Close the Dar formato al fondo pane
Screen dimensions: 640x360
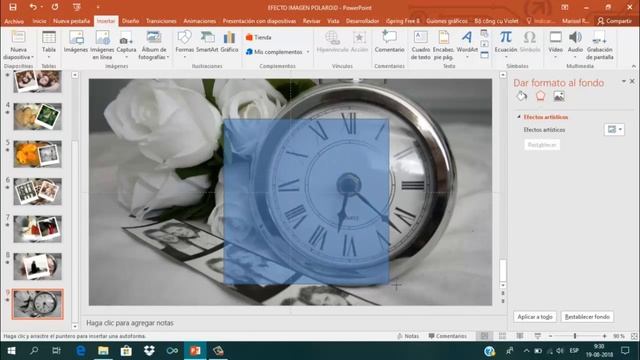(632, 82)
